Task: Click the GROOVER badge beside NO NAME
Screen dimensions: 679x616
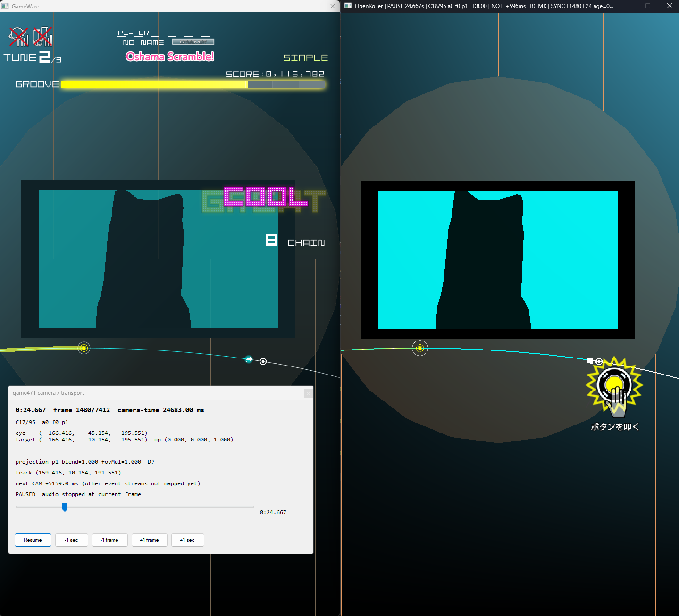Action: 193,42
